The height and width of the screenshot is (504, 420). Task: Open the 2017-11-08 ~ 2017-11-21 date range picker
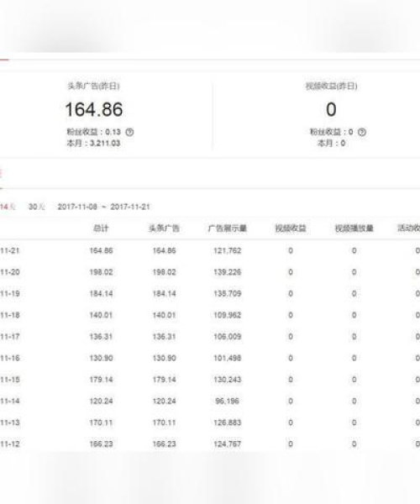pyautogui.click(x=103, y=207)
